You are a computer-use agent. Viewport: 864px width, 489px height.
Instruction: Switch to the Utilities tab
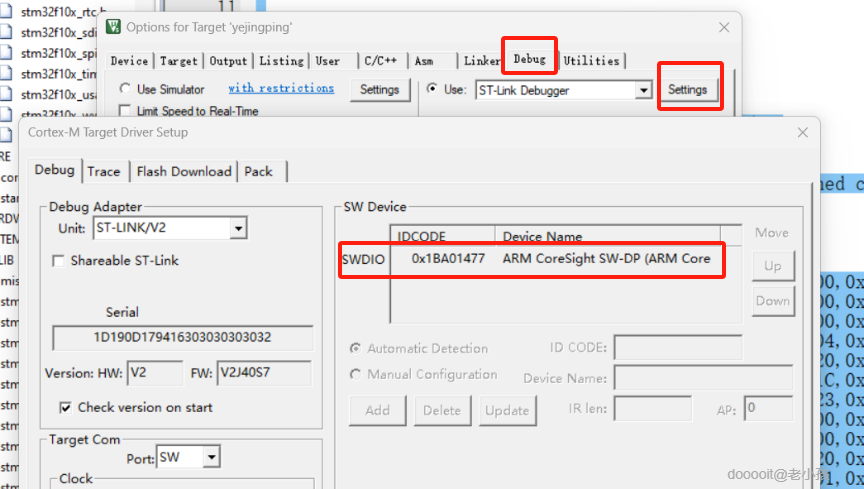(x=591, y=61)
